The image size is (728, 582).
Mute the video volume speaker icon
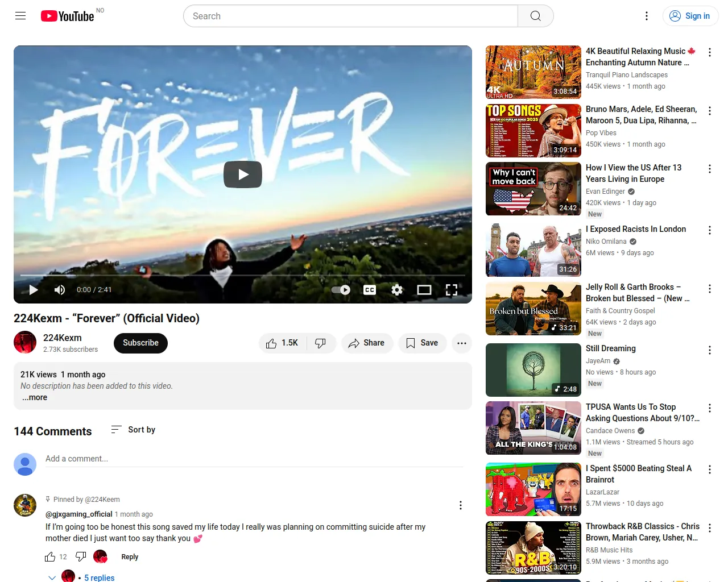[60, 290]
